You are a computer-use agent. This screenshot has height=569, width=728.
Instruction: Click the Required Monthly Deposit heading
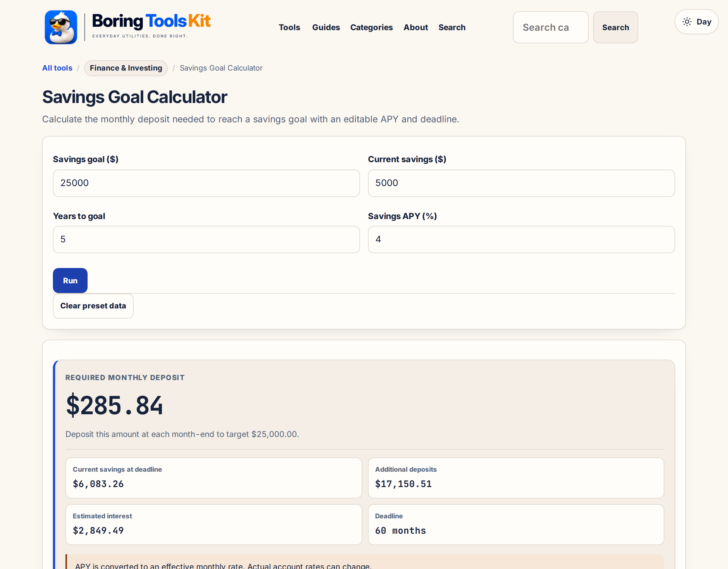point(125,378)
